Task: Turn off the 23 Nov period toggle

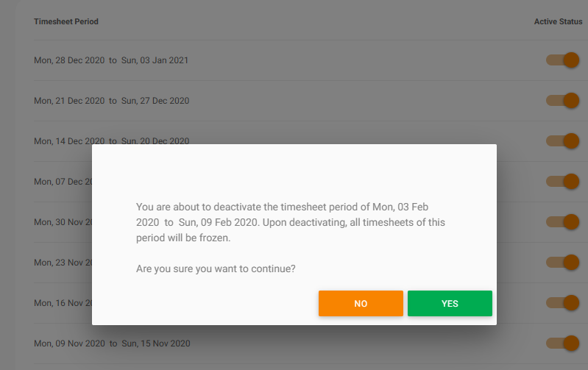Action: coord(563,263)
